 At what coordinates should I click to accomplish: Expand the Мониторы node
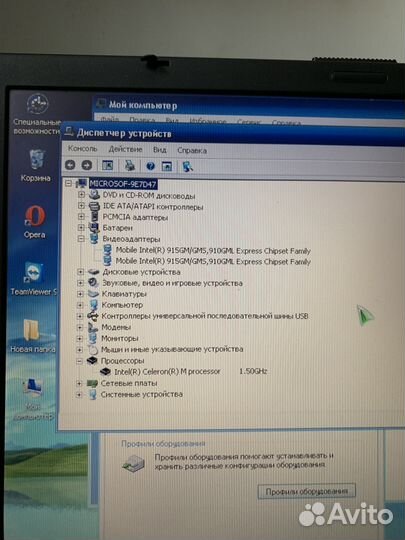80,338
